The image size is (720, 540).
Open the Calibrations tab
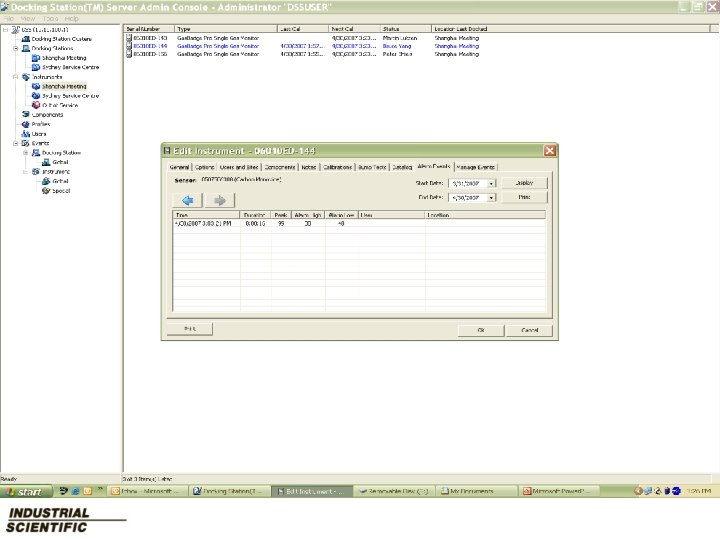click(x=338, y=167)
